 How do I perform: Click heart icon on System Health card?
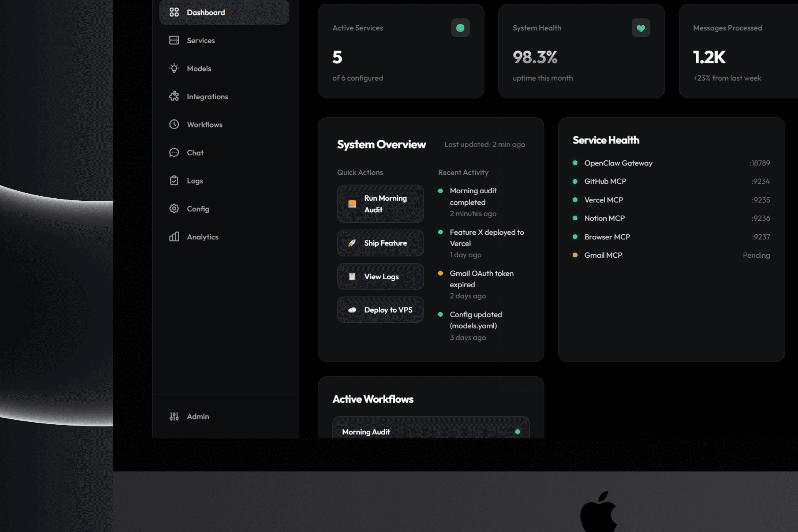[x=641, y=28]
